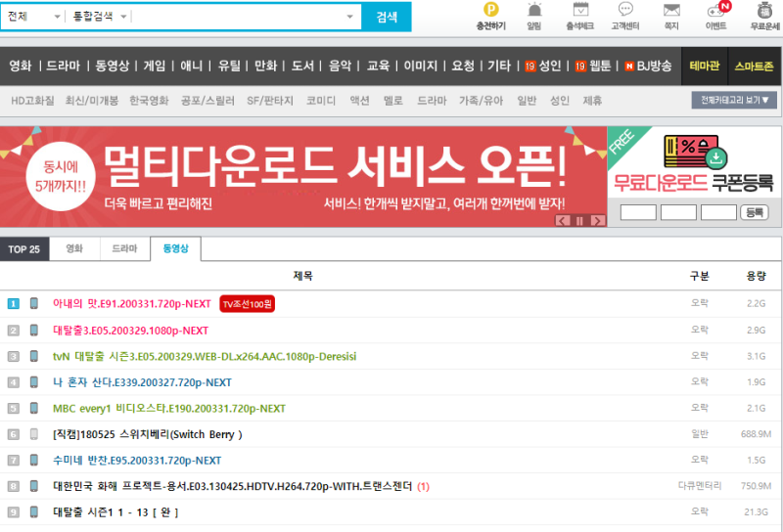Click the mobile icon for 대한민국 화해 프로젝트 row

tap(34, 486)
